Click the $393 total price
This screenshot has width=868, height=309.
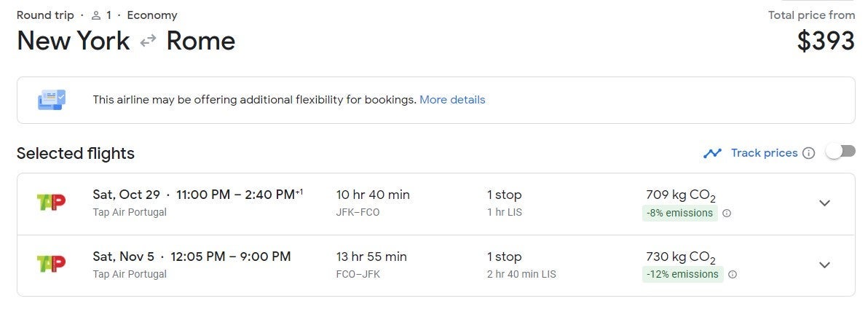click(x=826, y=42)
